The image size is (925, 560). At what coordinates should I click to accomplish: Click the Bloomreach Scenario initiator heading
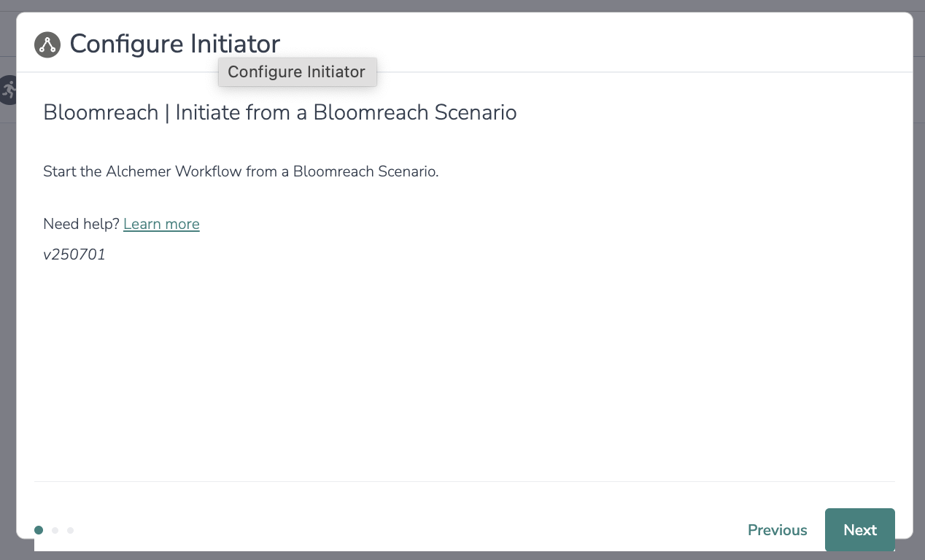(x=280, y=113)
